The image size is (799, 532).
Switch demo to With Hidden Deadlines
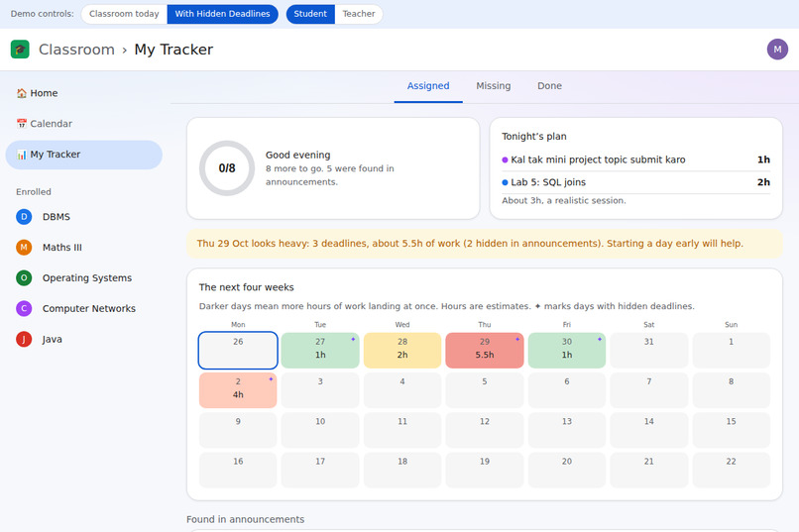tap(223, 14)
